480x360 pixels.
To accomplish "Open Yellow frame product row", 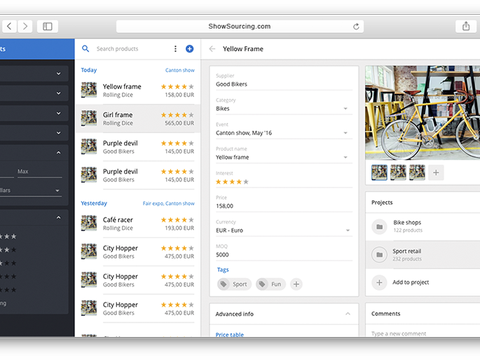I will [x=138, y=90].
